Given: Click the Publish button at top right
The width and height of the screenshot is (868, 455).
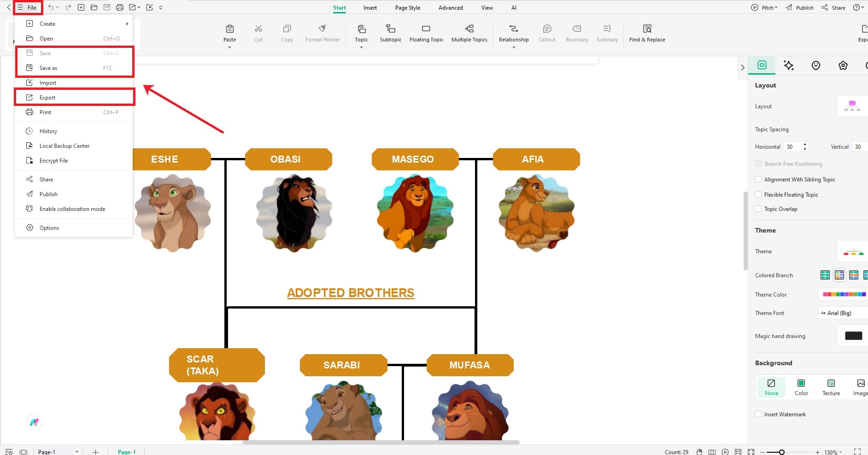Looking at the screenshot, I should coord(799,7).
